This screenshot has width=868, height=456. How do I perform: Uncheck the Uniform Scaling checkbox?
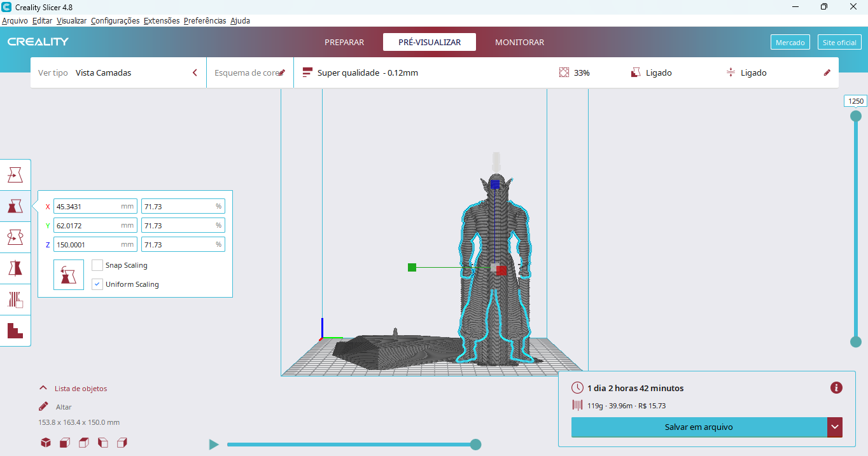(x=97, y=284)
